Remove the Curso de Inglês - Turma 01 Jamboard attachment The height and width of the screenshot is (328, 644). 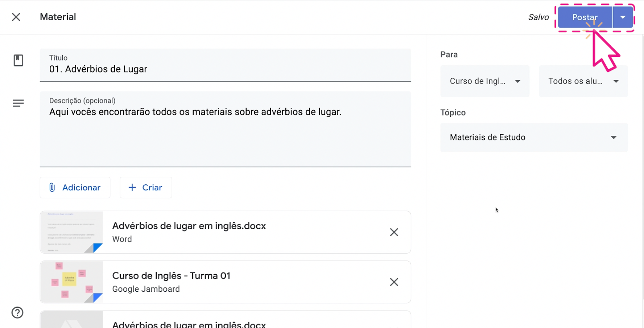394,282
